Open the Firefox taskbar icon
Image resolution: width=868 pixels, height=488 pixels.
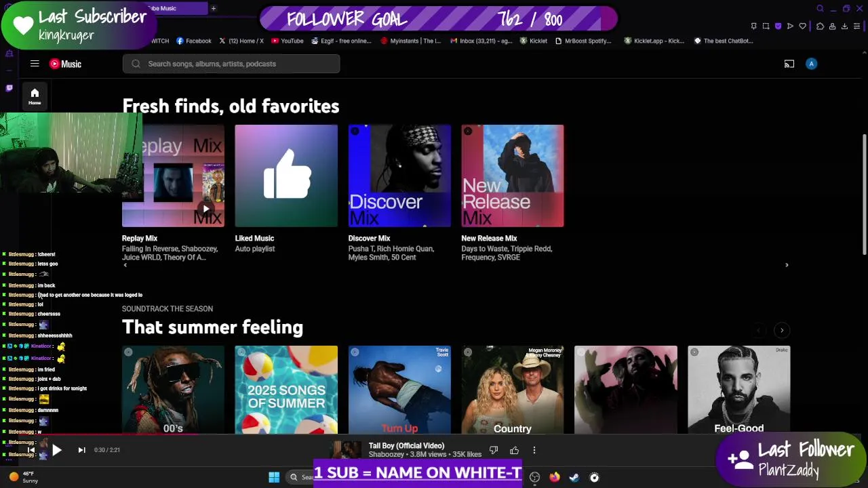[x=554, y=477]
